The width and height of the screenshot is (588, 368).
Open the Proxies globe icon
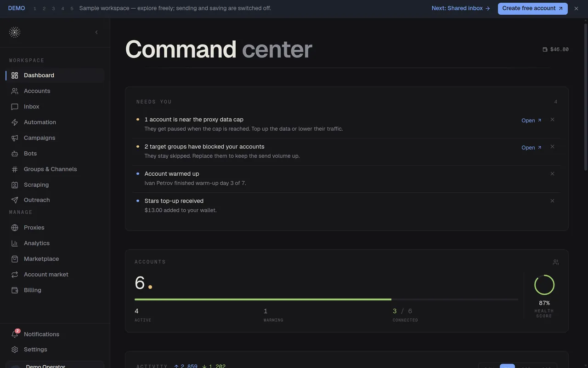pyautogui.click(x=15, y=228)
